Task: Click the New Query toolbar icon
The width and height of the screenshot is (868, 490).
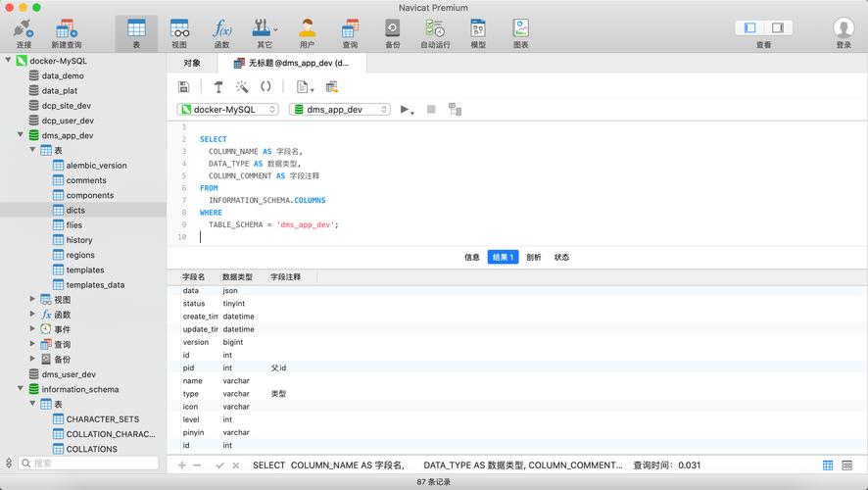Action: pos(67,29)
